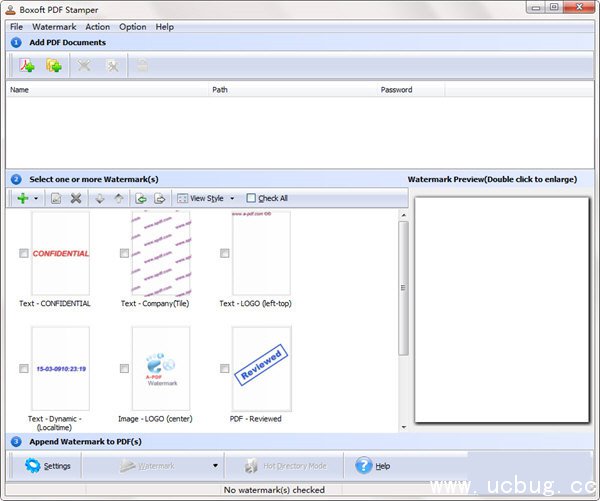The width and height of the screenshot is (600, 501).
Task: Check the PDF - Reviewed watermark checkbox
Action: pos(225,369)
